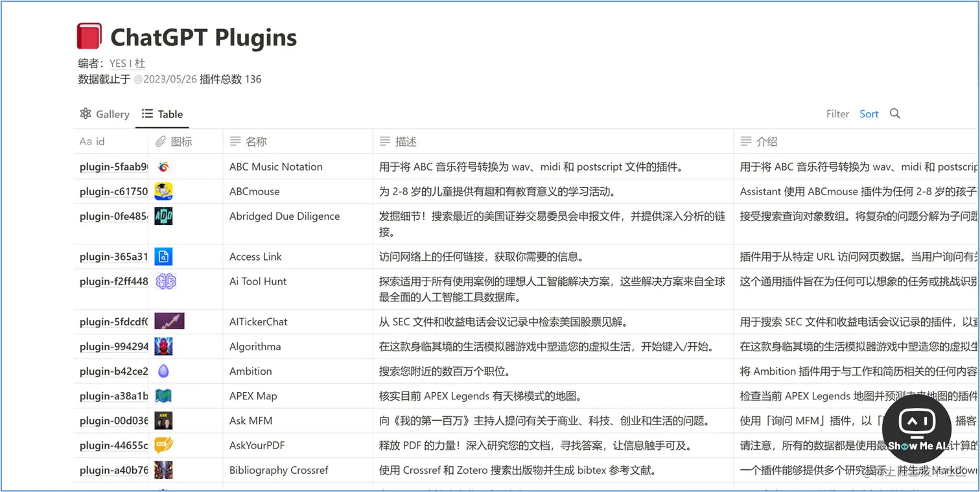
Task: Click the Ambition purple egg icon
Action: pyautogui.click(x=163, y=371)
